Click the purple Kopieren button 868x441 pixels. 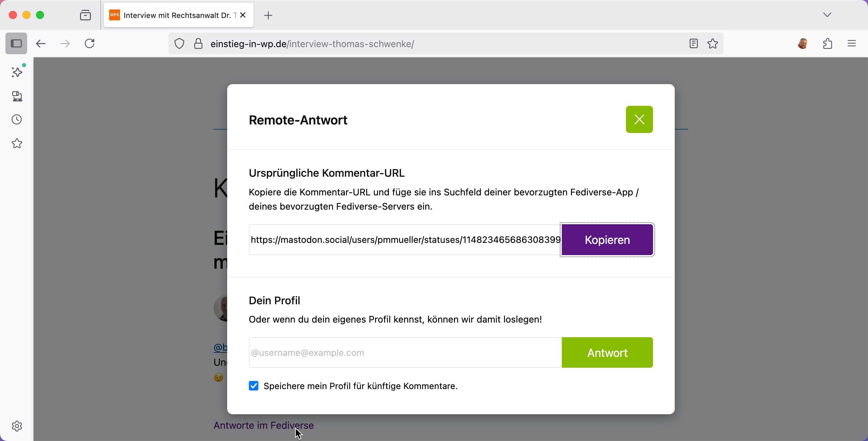[607, 240]
